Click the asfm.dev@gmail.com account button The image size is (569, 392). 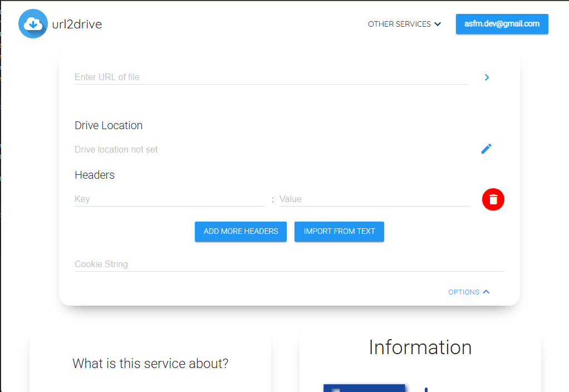(502, 24)
